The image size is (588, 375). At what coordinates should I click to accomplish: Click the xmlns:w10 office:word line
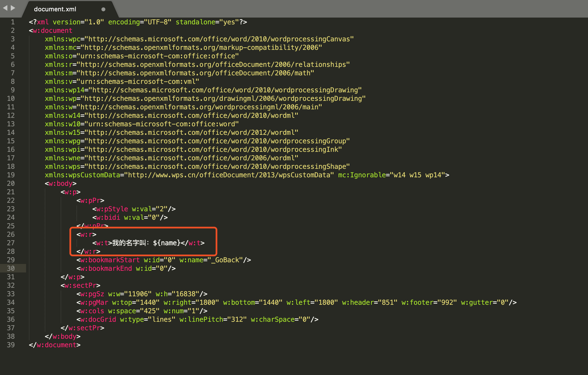point(142,124)
